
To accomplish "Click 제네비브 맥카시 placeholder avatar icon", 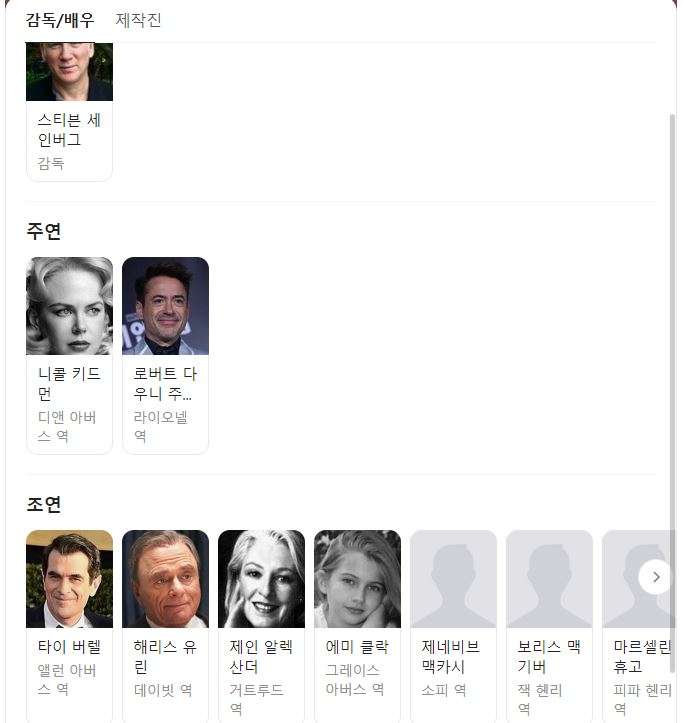I will pos(453,579).
